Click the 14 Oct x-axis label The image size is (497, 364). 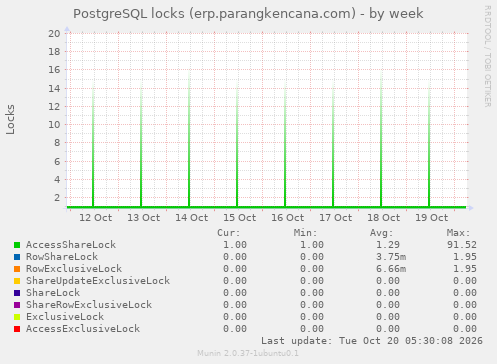pyautogui.click(x=192, y=218)
